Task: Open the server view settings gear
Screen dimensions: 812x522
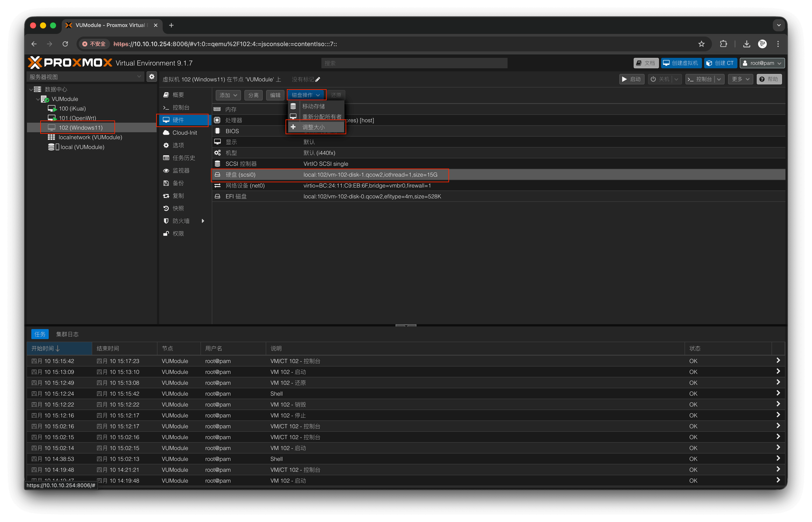Action: [152, 77]
